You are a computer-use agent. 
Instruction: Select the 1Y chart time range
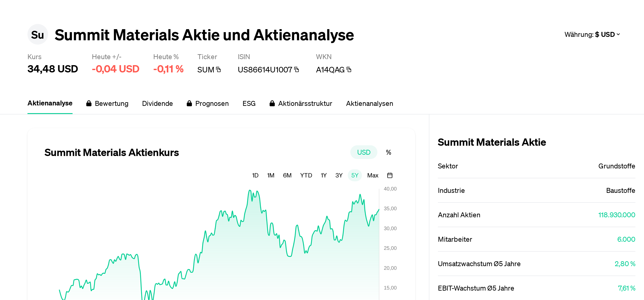323,175
